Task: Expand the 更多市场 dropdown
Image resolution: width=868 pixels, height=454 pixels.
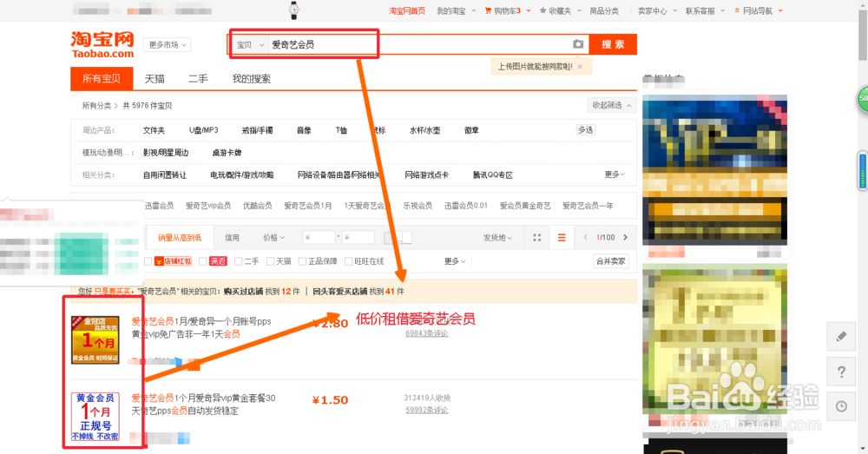Action: [x=168, y=45]
